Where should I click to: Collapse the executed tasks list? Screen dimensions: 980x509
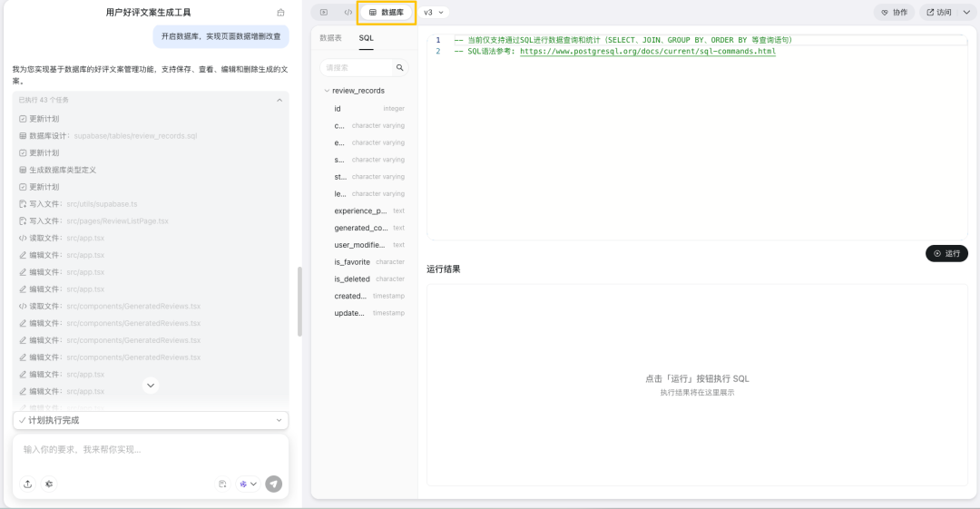(x=279, y=100)
